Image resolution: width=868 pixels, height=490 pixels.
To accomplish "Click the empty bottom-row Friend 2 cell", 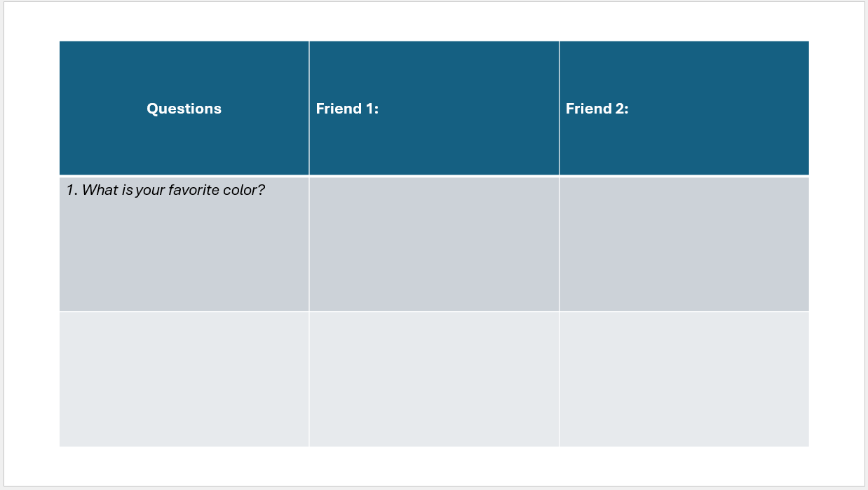I will tap(684, 379).
